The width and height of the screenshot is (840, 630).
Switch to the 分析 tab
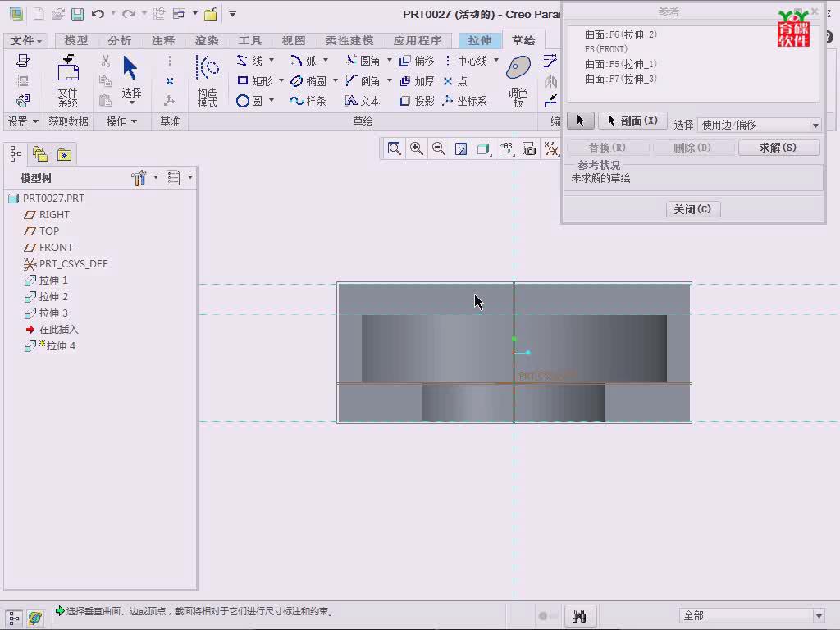(x=120, y=41)
